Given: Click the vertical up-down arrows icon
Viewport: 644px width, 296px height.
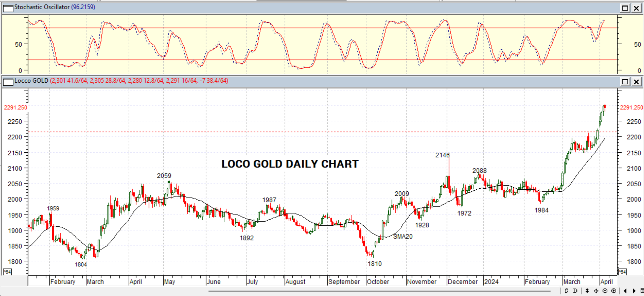Looking at the screenshot, I should tap(587, 291).
